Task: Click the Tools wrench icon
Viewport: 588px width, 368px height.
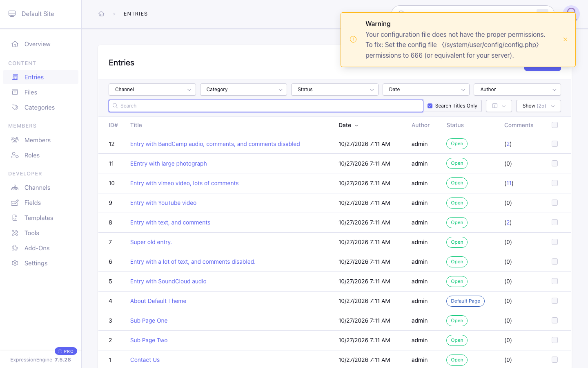Action: click(x=15, y=233)
